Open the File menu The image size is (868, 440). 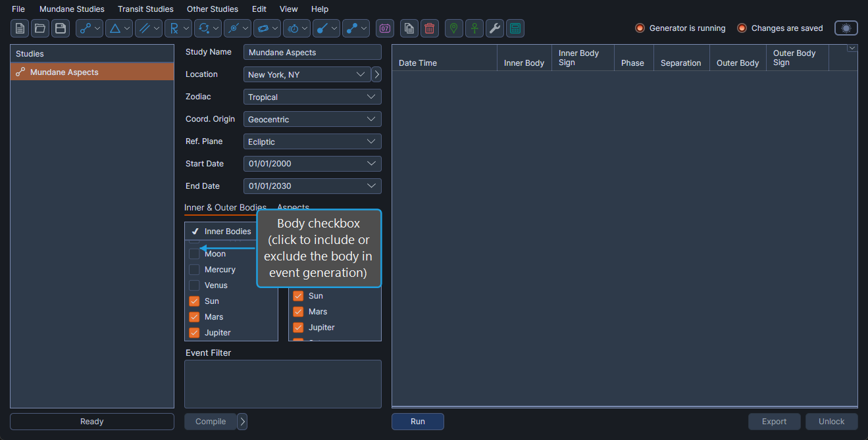[18, 9]
